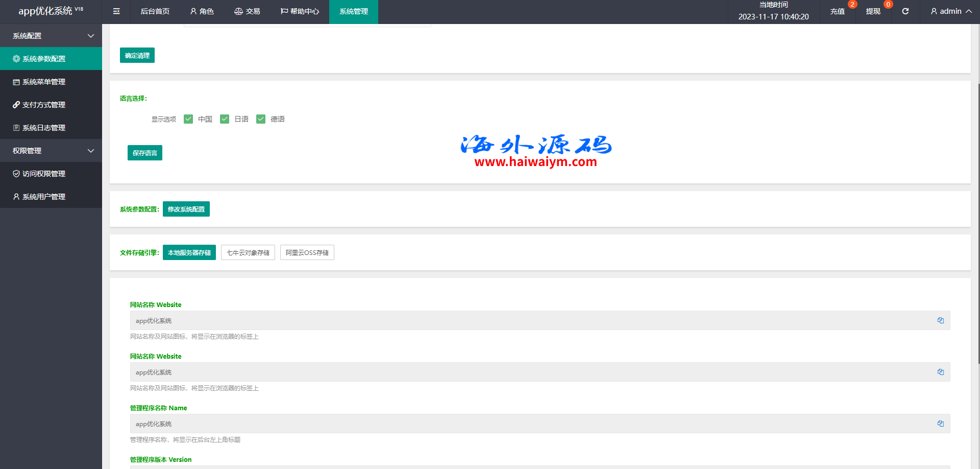Select 七牛云对象存储 storage engine
This screenshot has height=469, width=980.
click(x=248, y=252)
